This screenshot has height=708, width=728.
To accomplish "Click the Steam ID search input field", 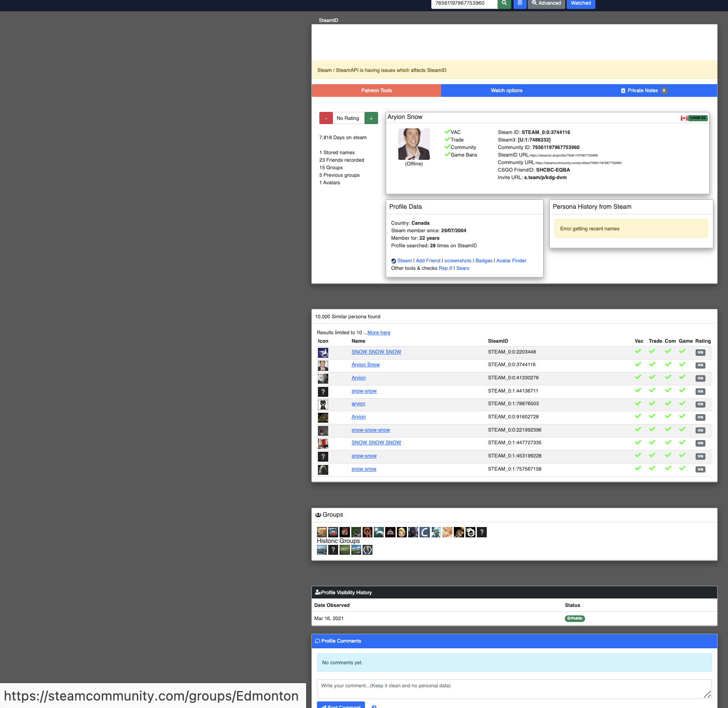I will point(464,3).
